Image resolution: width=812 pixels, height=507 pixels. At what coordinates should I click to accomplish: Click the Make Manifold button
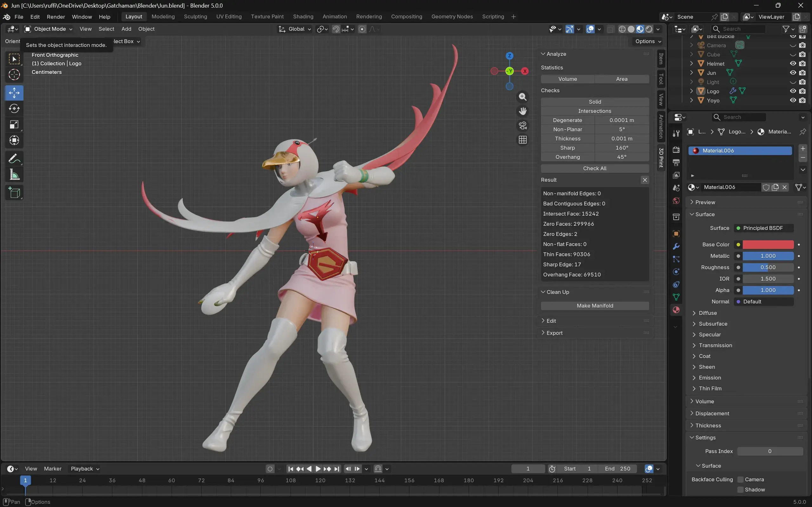[x=595, y=306]
